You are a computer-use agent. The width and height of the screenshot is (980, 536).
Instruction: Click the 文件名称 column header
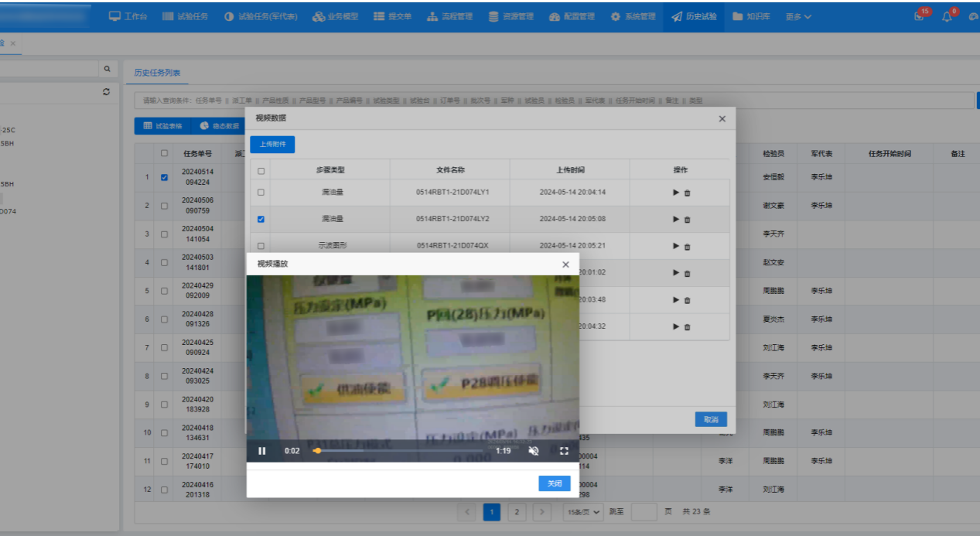point(450,170)
